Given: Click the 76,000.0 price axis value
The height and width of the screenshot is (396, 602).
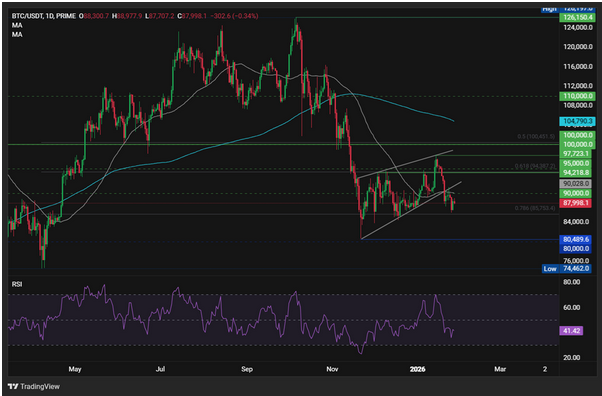Looking at the screenshot, I should (x=576, y=261).
